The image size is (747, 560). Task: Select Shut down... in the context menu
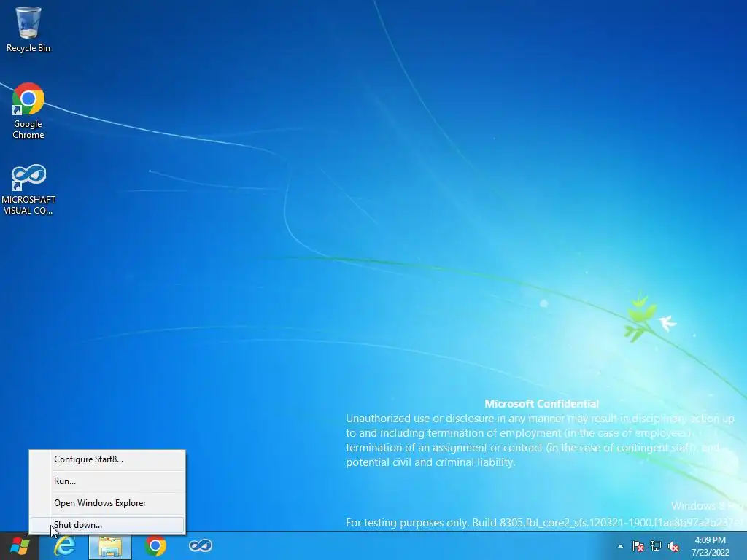[x=107, y=525]
